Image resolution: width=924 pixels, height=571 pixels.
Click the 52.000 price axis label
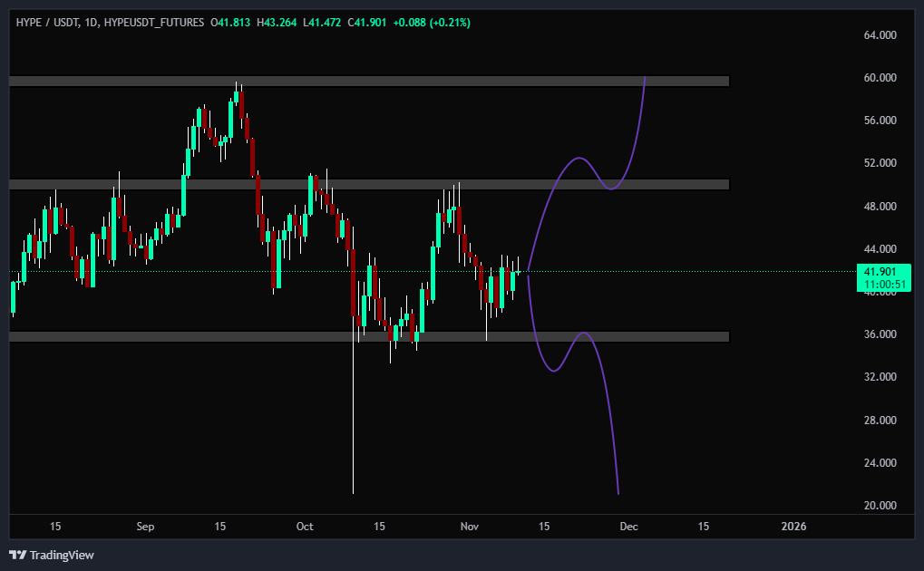(881, 163)
